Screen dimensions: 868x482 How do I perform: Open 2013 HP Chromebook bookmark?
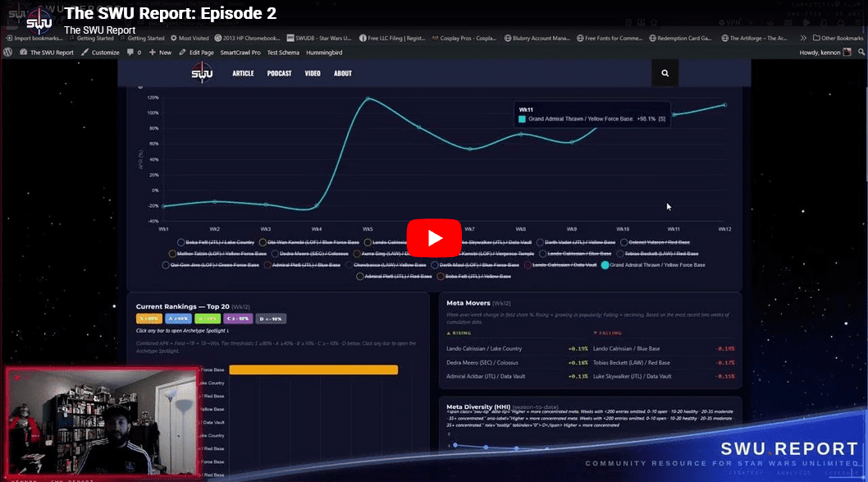click(248, 39)
